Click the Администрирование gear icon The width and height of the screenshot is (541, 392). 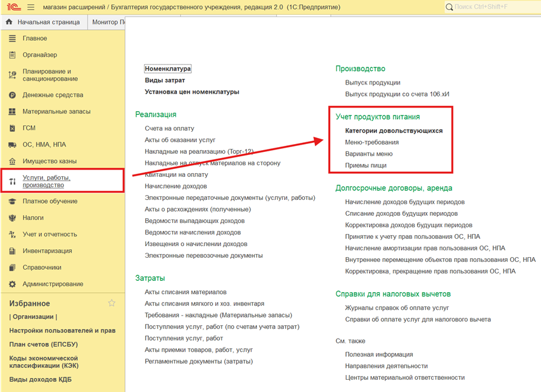click(12, 284)
